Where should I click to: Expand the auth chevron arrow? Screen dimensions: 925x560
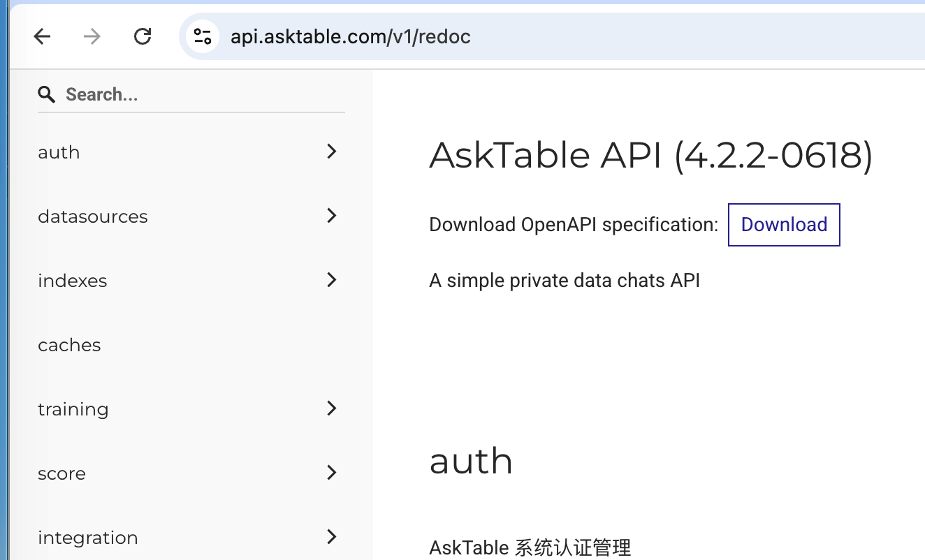point(332,152)
